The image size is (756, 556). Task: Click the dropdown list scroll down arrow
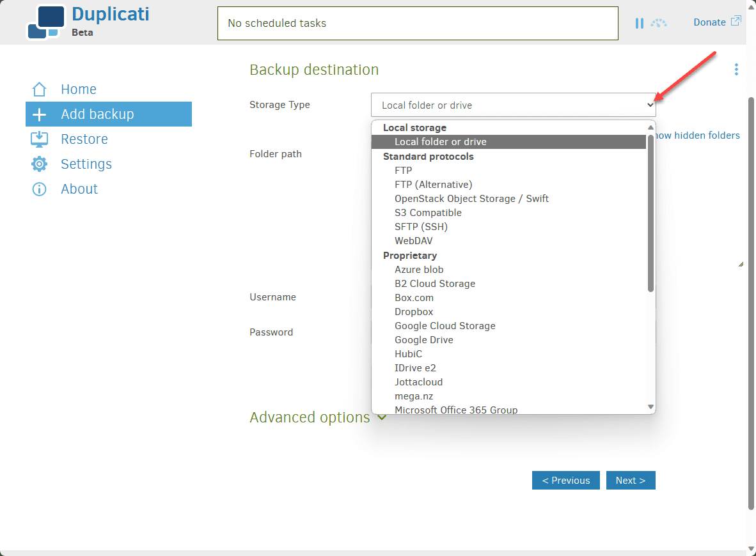tap(650, 406)
